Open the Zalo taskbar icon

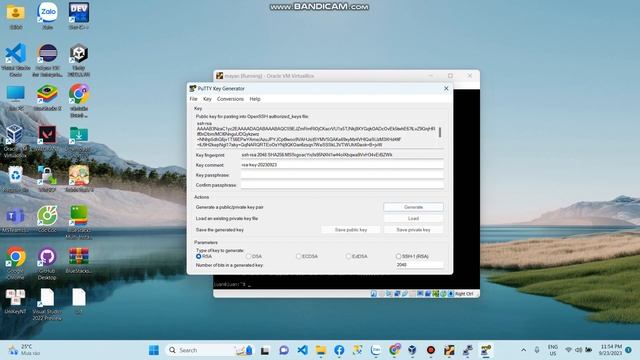[x=376, y=350]
